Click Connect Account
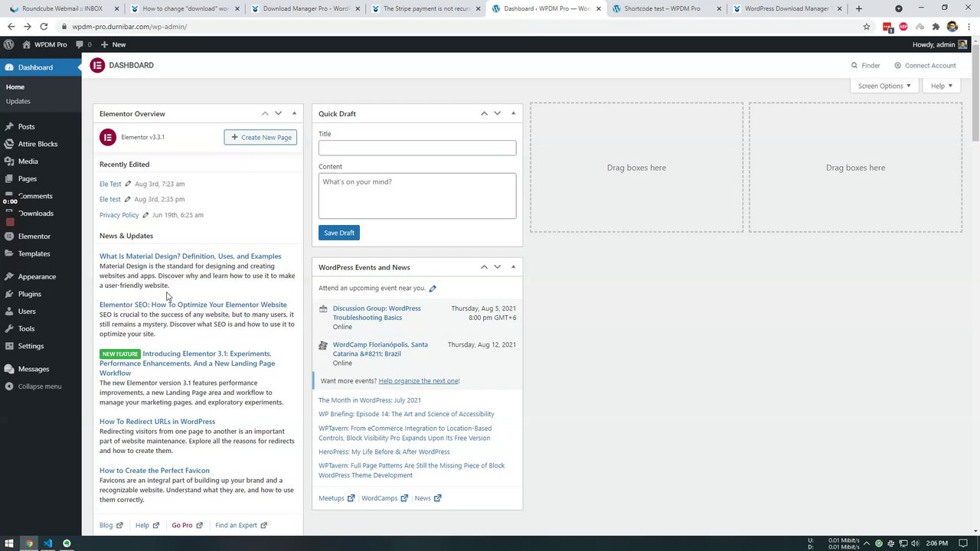 tap(925, 65)
